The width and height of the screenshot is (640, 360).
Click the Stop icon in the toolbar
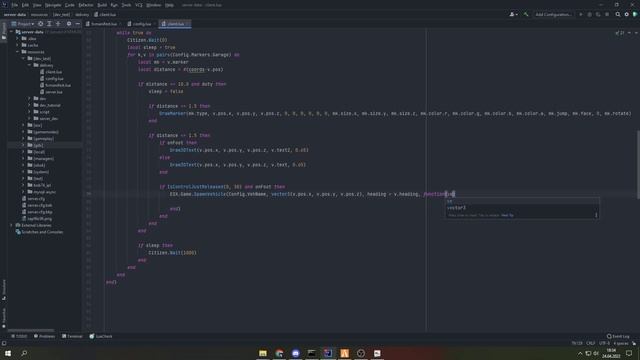607,14
